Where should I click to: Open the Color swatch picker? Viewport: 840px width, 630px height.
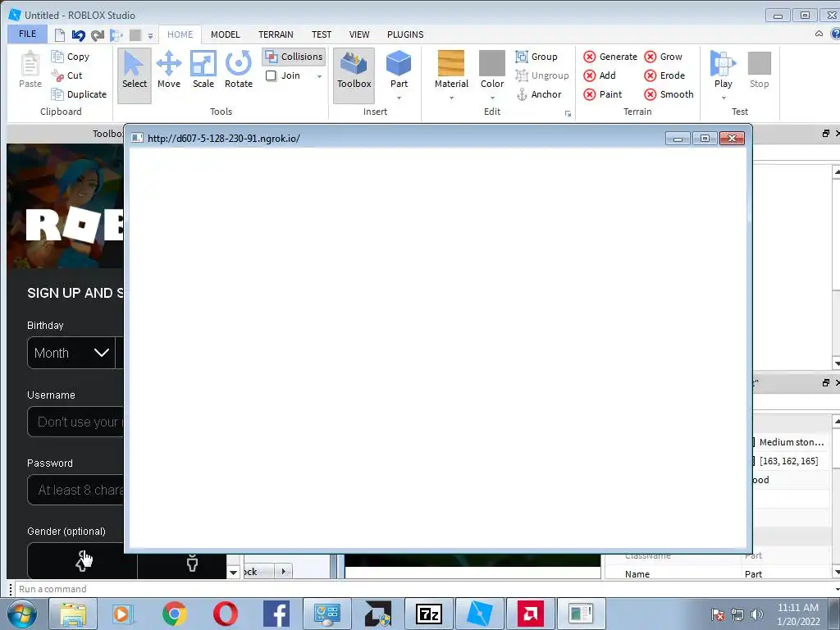coord(492,69)
